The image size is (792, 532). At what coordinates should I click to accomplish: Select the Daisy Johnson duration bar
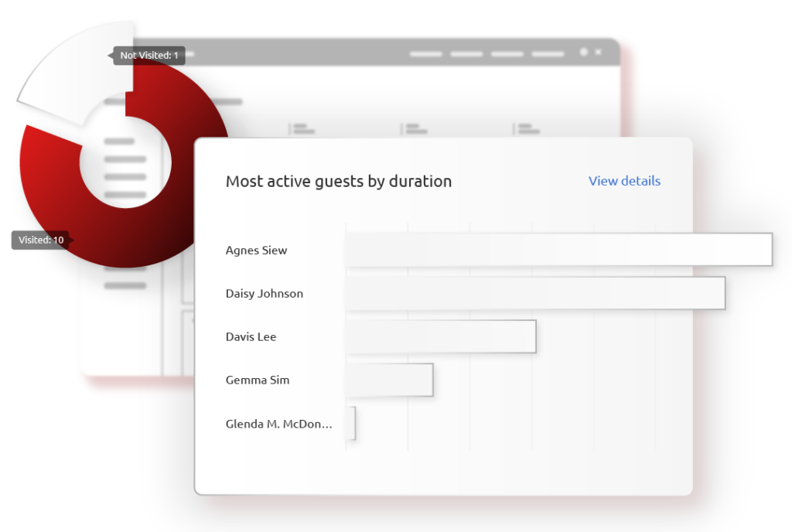coord(535,293)
